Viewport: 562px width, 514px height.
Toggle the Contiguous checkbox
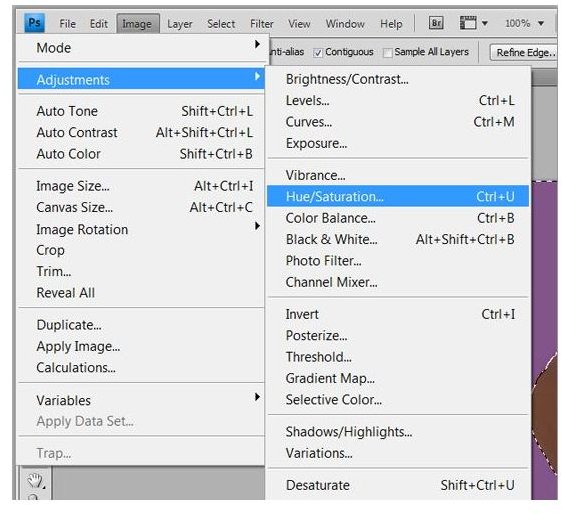(x=317, y=53)
